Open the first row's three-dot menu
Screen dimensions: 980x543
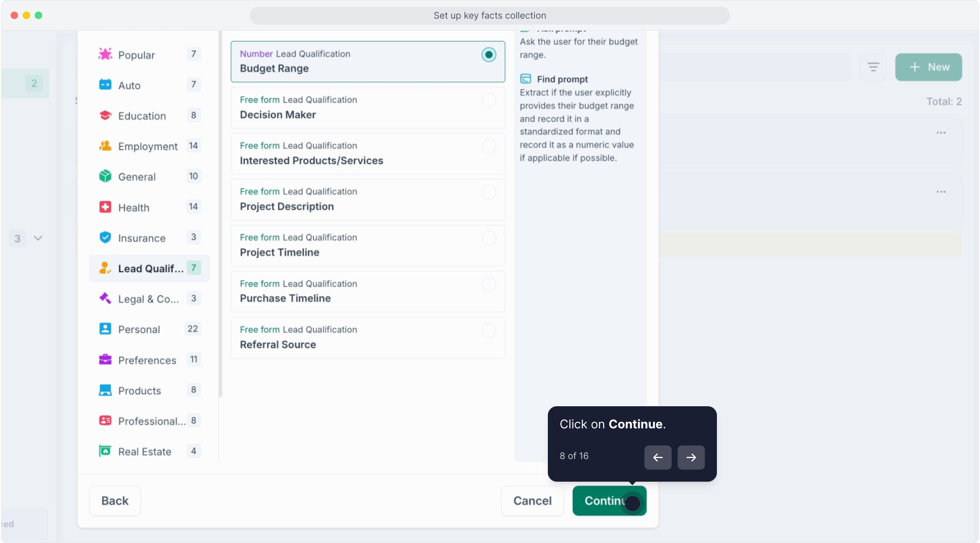pos(941,133)
